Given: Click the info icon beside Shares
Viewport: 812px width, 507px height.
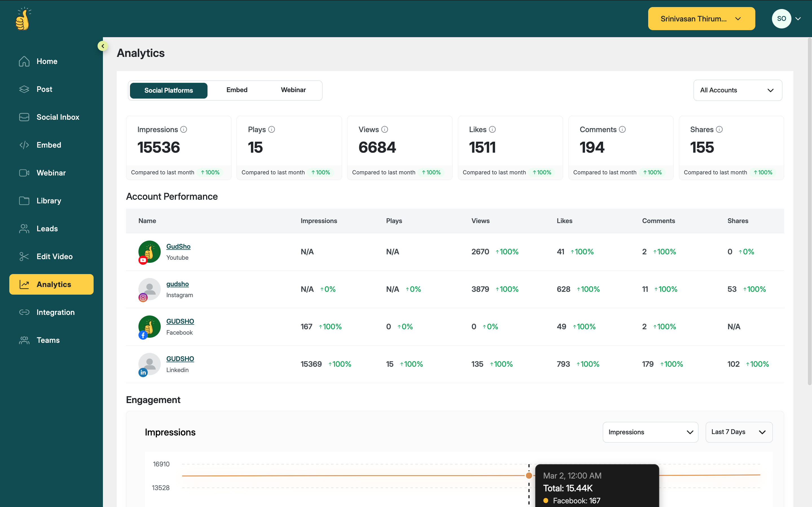Looking at the screenshot, I should (x=719, y=130).
